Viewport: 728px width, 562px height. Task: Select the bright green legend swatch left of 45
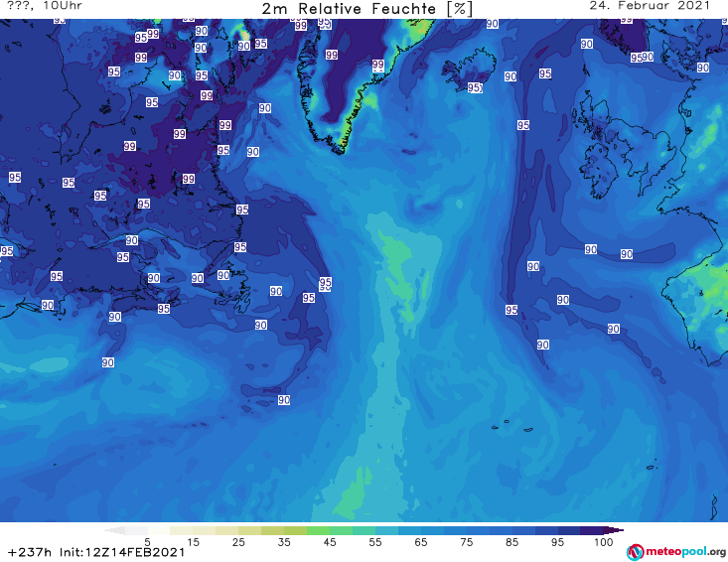(x=318, y=530)
